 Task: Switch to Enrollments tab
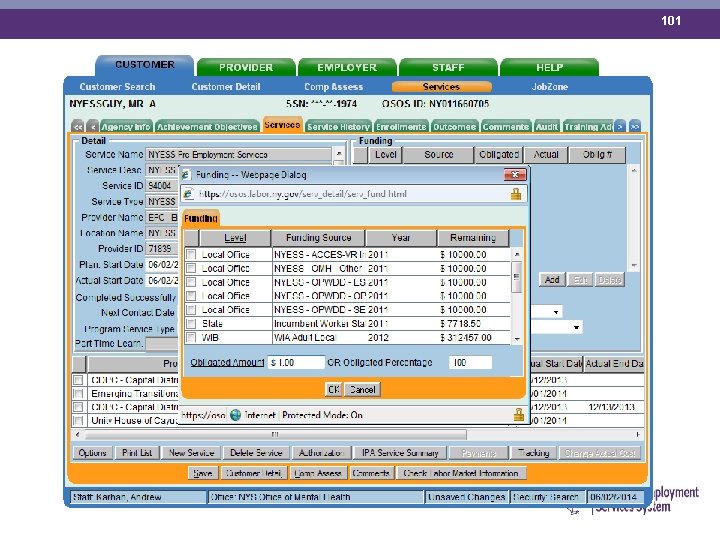click(401, 127)
